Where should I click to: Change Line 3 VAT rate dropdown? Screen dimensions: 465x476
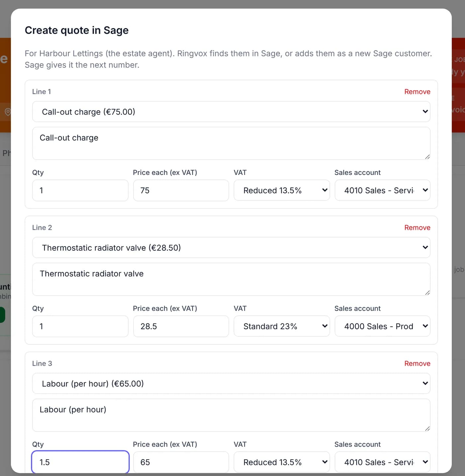[x=282, y=462]
